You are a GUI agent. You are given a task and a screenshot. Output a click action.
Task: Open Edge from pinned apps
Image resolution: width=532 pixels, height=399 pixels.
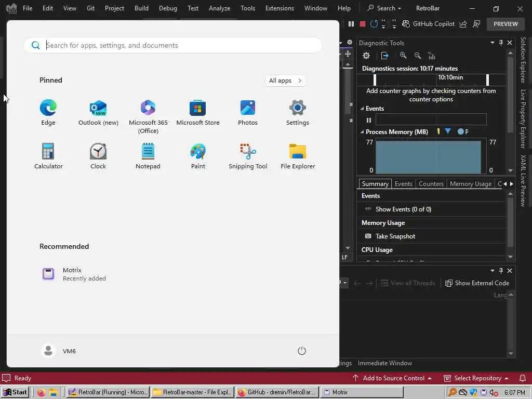[x=48, y=113]
